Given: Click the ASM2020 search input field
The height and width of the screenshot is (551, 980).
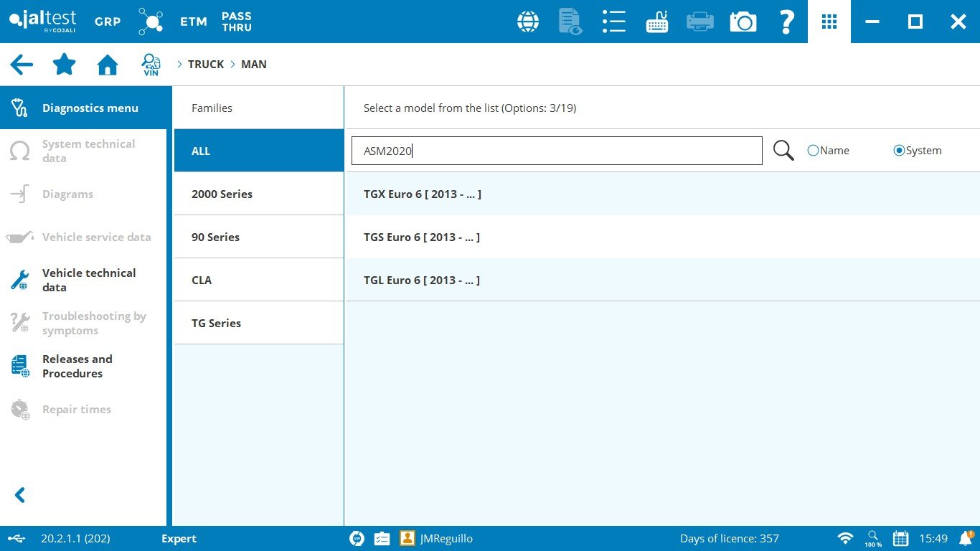Looking at the screenshot, I should coord(556,151).
